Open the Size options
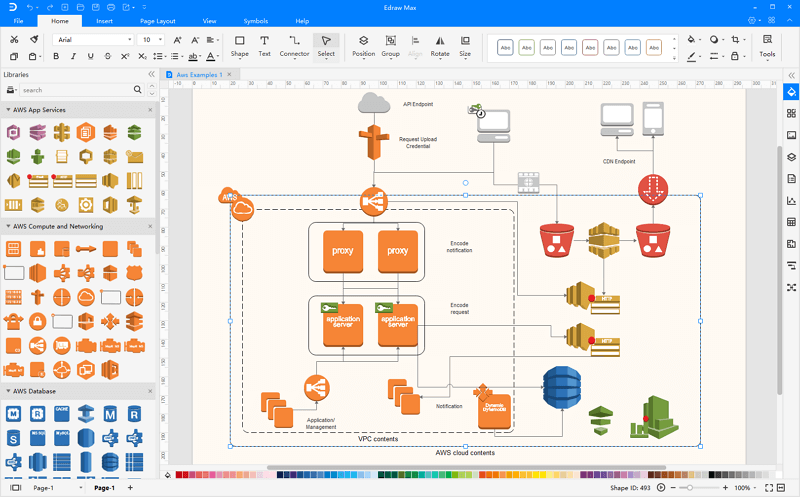 (465, 46)
